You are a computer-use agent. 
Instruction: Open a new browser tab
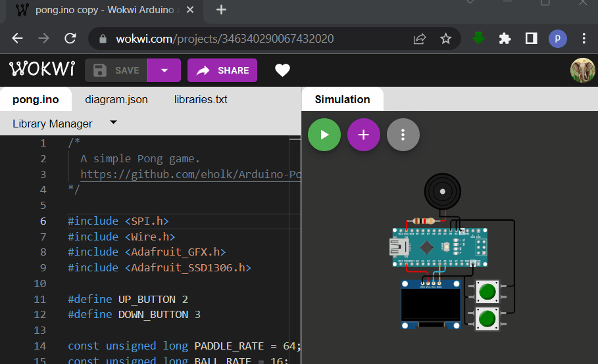[x=222, y=10]
